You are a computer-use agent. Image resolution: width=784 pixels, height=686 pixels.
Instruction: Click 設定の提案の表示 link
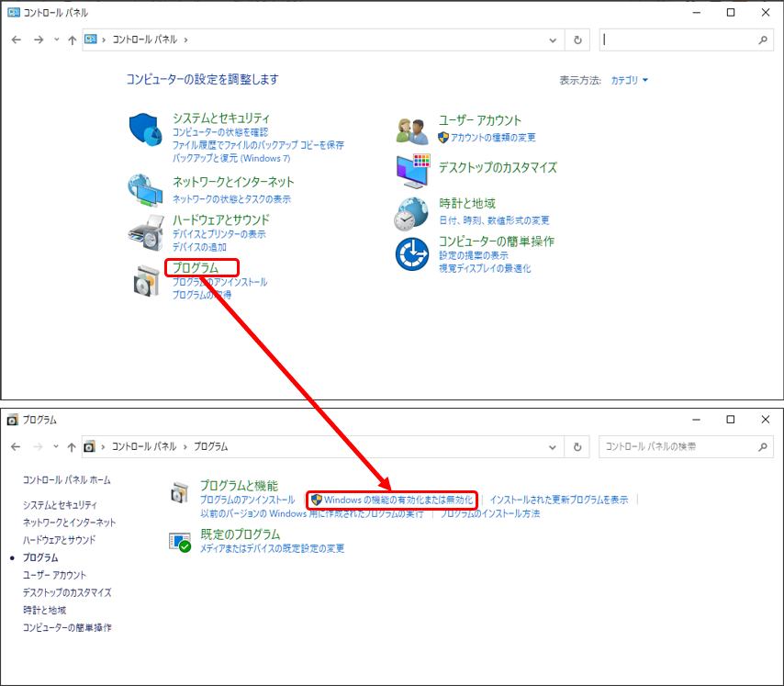(x=474, y=255)
